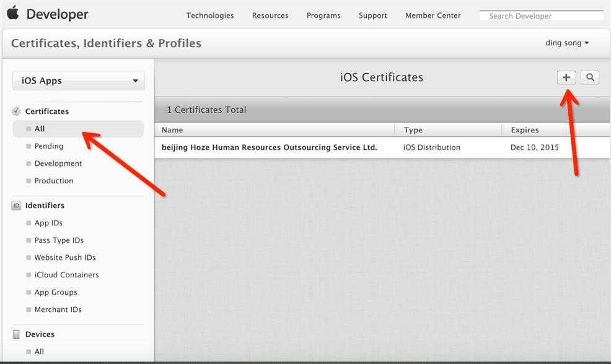The width and height of the screenshot is (611, 364).
Task: Open the Programs menu
Action: click(x=323, y=15)
